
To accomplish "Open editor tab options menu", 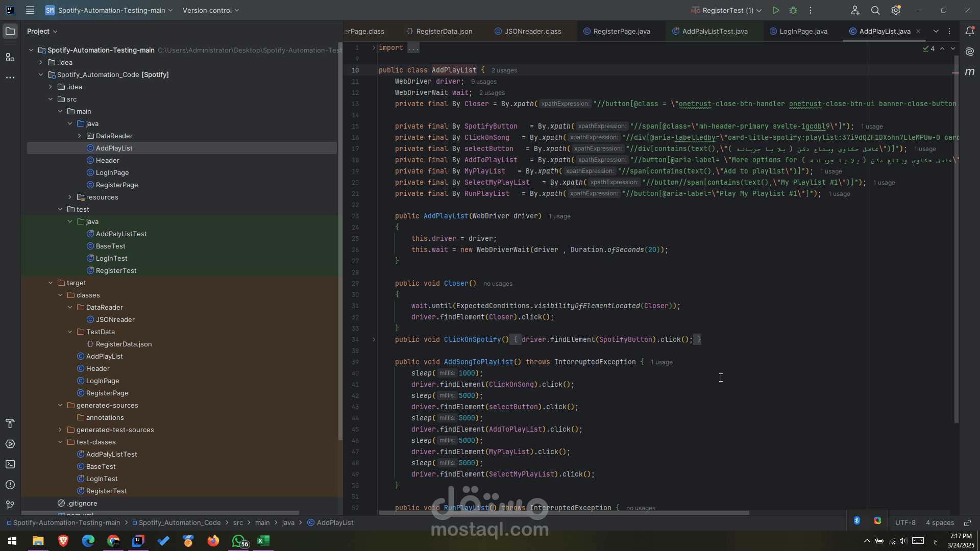I will (949, 31).
